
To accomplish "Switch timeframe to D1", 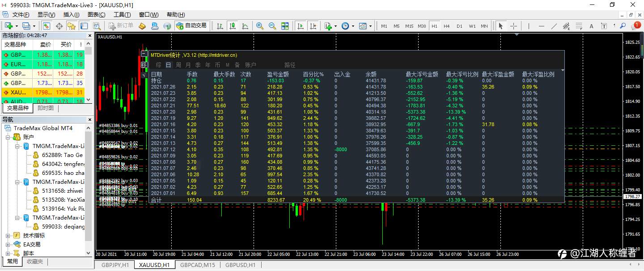I will (459, 26).
